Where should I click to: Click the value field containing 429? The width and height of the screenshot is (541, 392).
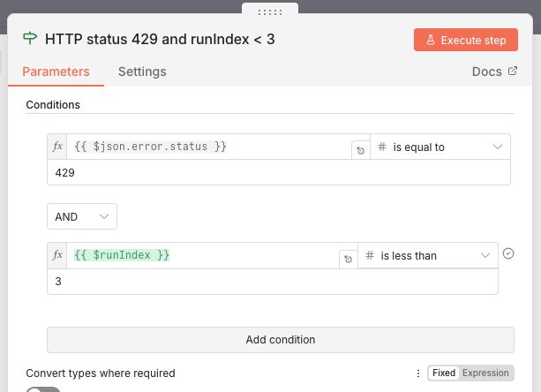pyautogui.click(x=278, y=173)
